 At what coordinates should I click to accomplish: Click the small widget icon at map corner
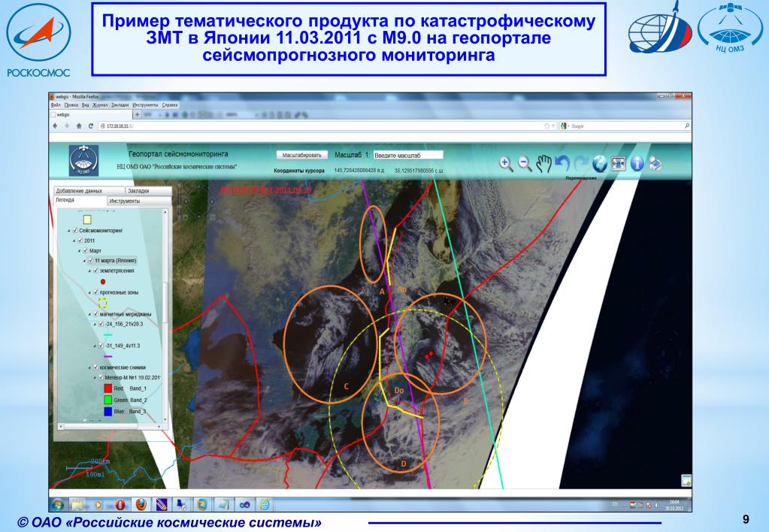[686, 480]
